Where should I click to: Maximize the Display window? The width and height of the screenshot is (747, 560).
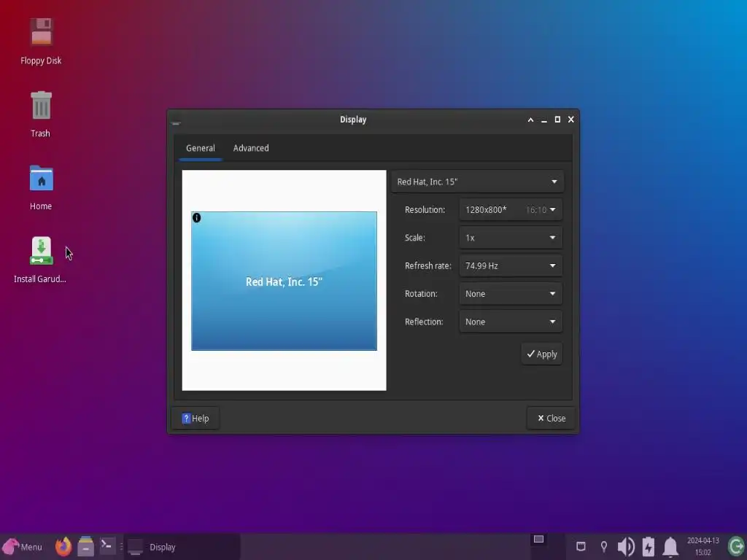coord(557,120)
